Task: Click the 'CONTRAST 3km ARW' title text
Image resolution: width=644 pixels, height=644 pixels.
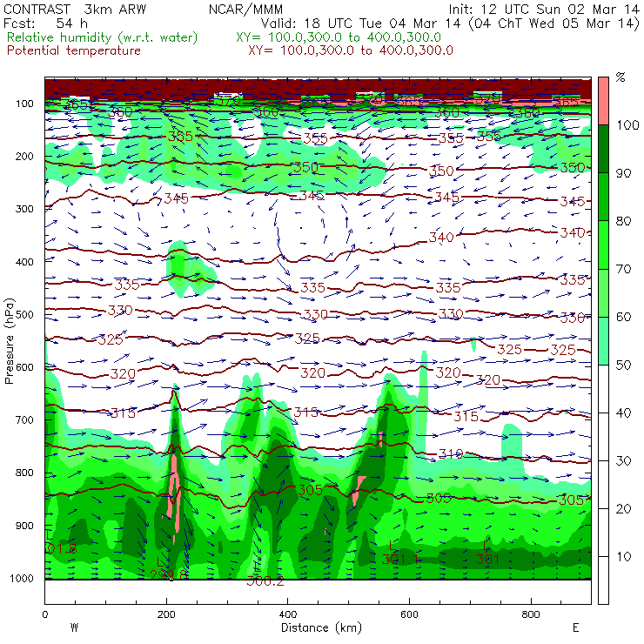Action: [x=75, y=9]
